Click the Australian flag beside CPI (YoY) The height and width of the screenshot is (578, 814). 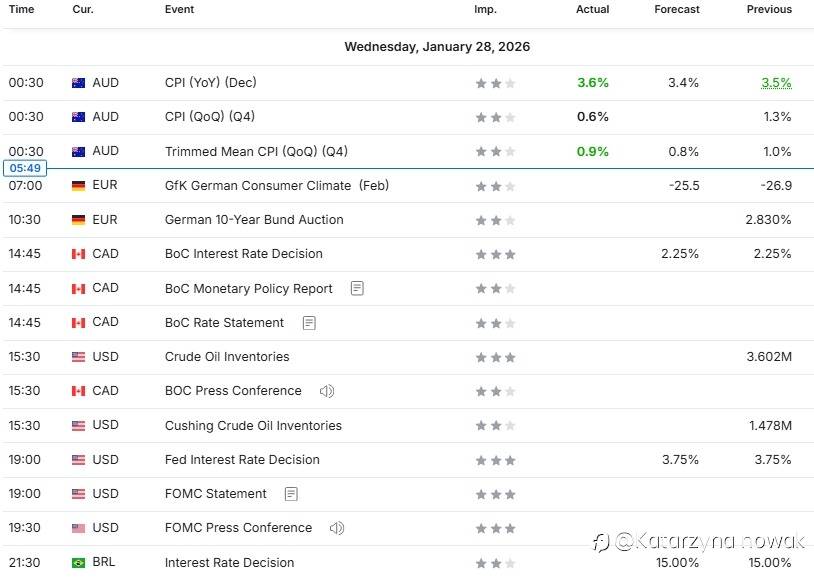point(78,83)
